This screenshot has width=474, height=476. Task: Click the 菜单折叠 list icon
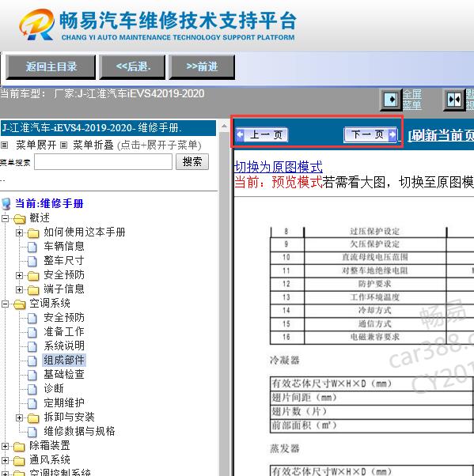[x=63, y=145]
